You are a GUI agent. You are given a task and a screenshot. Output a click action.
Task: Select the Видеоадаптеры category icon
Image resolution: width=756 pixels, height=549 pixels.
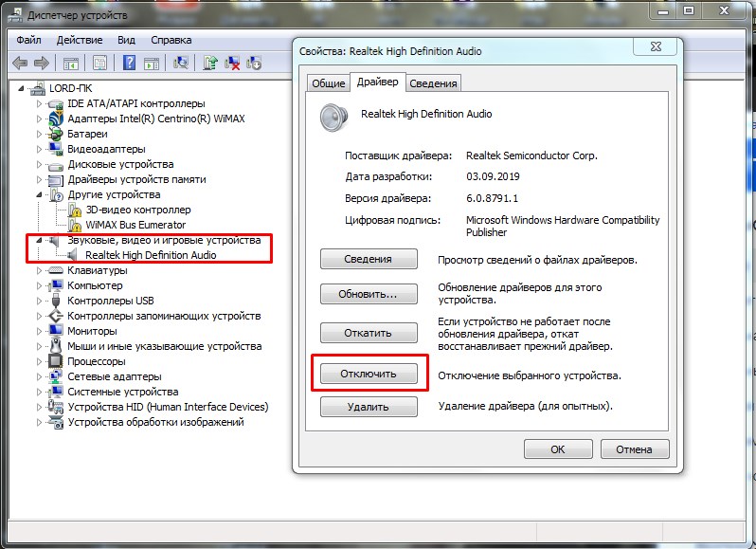56,149
